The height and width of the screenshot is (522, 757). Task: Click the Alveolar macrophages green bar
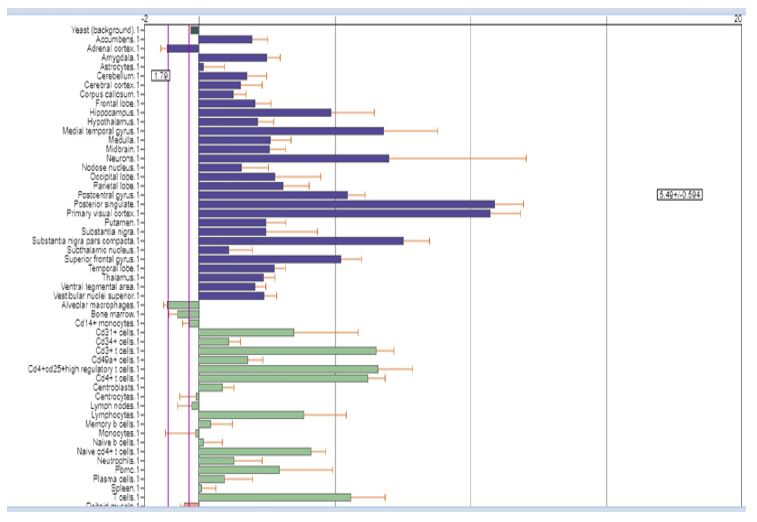pos(183,305)
